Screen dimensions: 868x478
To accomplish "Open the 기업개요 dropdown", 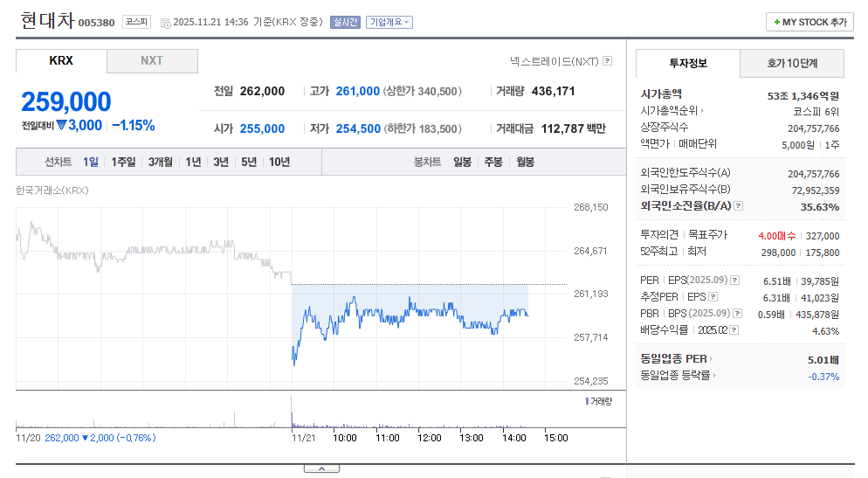I will click(x=389, y=22).
